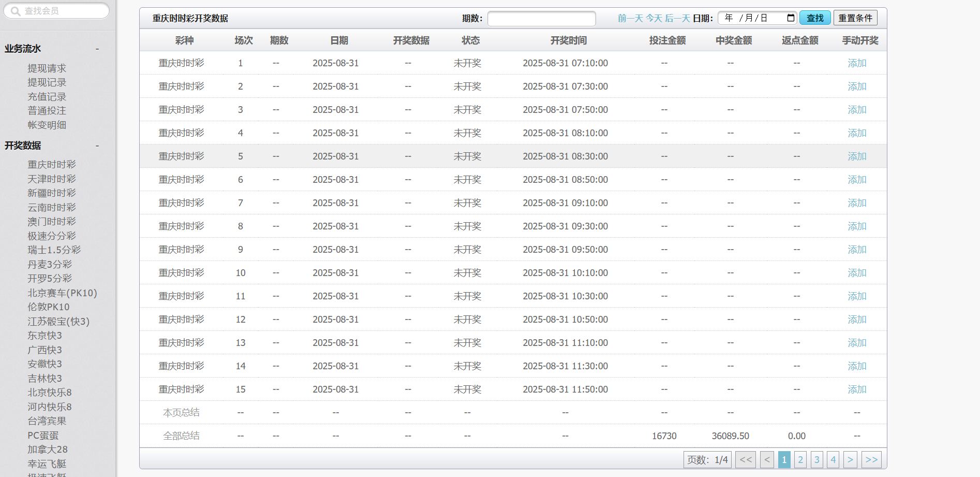Viewport: 980px width, 477px height.
Task: Go to the previous page arrow
Action: (x=767, y=459)
